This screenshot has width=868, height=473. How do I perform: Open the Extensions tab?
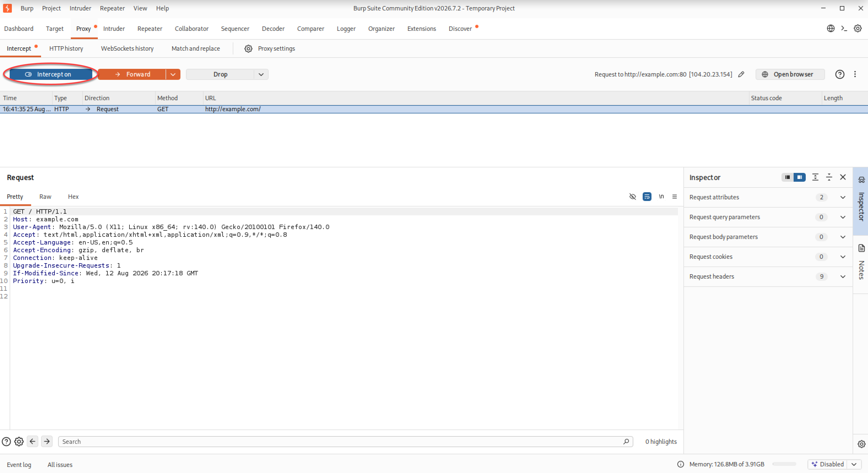tap(421, 29)
